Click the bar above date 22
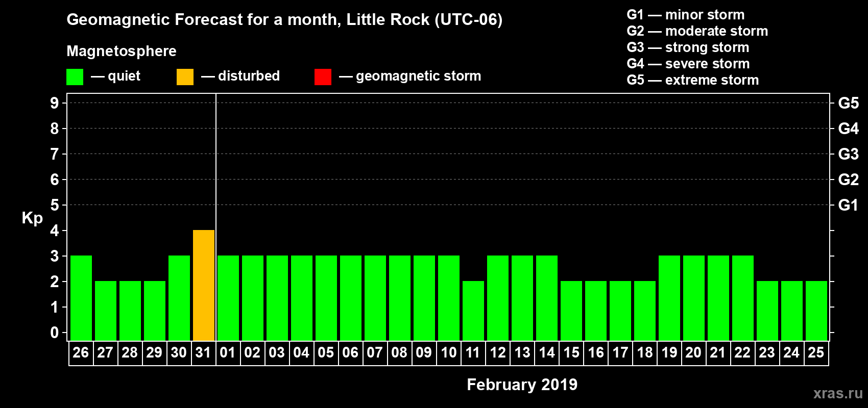Image resolution: width=868 pixels, height=408 pixels. [743, 298]
